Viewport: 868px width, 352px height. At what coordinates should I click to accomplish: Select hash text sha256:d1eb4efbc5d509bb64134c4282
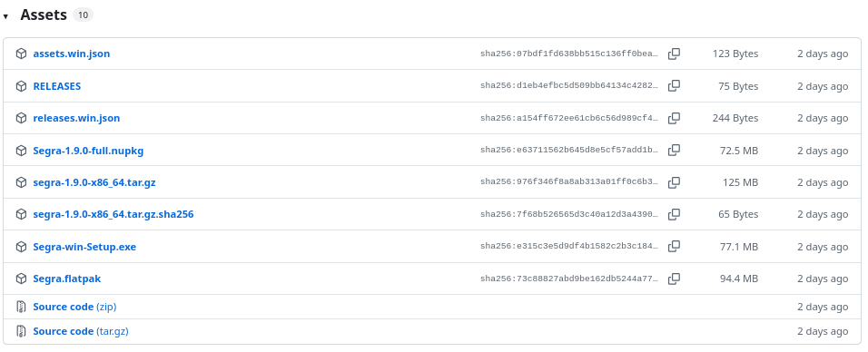(569, 86)
